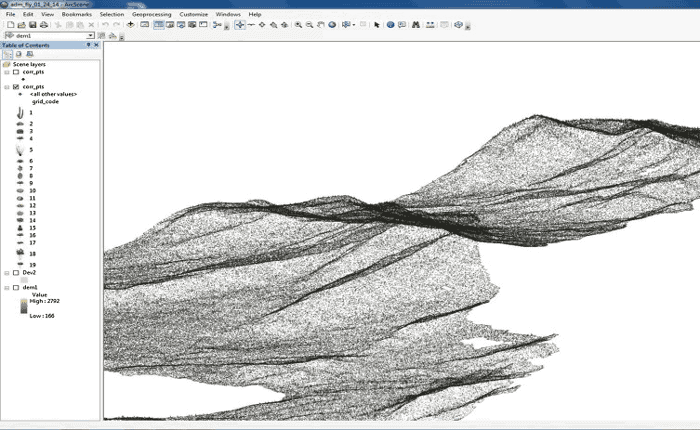List layers by source
Image resolution: width=700 pixels, height=430 pixels.
click(x=19, y=54)
